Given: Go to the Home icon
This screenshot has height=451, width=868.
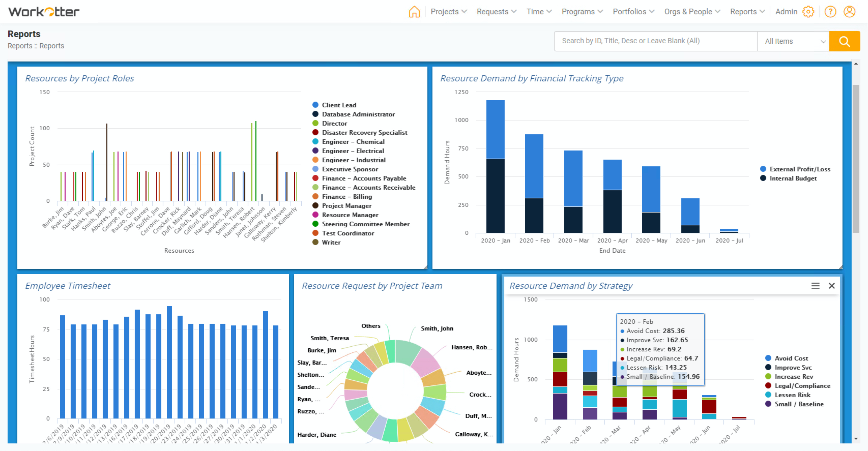Looking at the screenshot, I should click(x=414, y=12).
